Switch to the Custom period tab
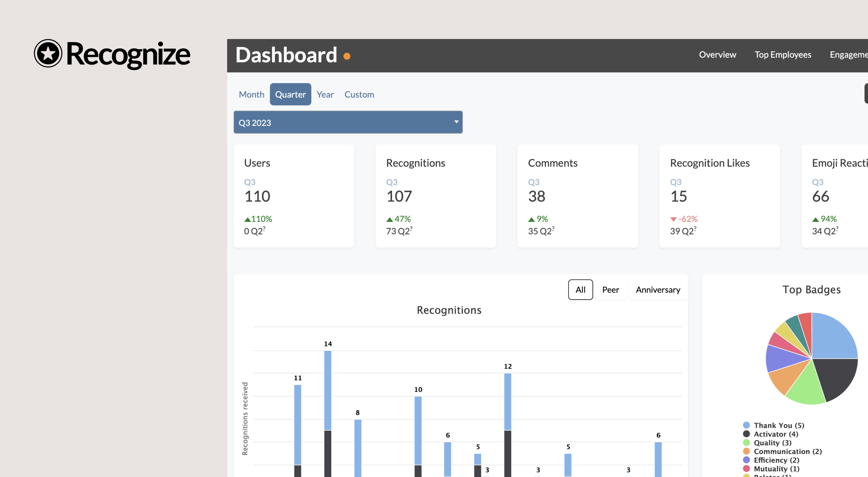 [359, 94]
